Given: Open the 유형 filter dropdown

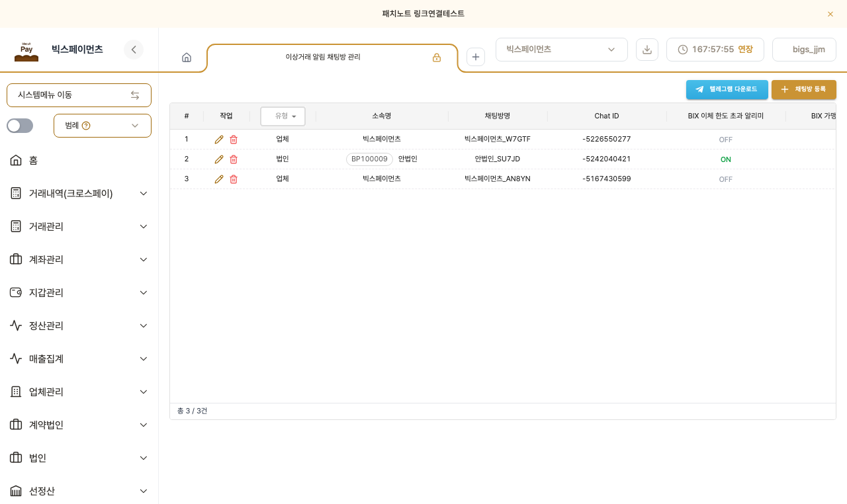Looking at the screenshot, I should (x=283, y=116).
